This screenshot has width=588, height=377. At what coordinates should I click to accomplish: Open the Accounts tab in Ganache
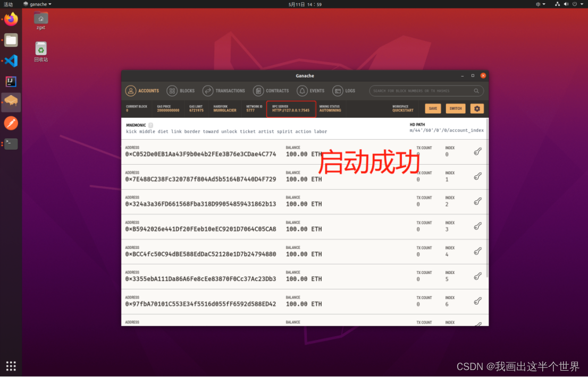click(x=142, y=91)
